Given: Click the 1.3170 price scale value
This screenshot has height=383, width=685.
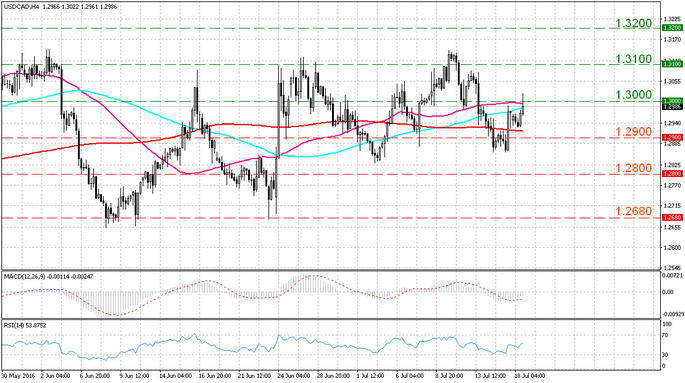Looking at the screenshot, I should [672, 40].
